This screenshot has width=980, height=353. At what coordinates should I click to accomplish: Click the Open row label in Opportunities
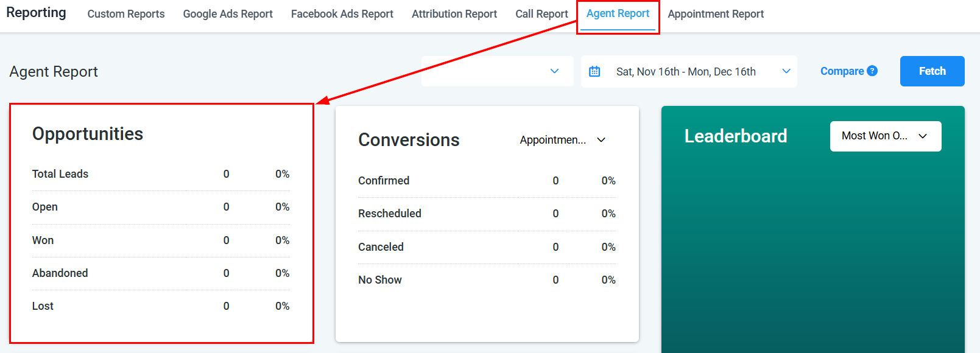pyautogui.click(x=45, y=207)
